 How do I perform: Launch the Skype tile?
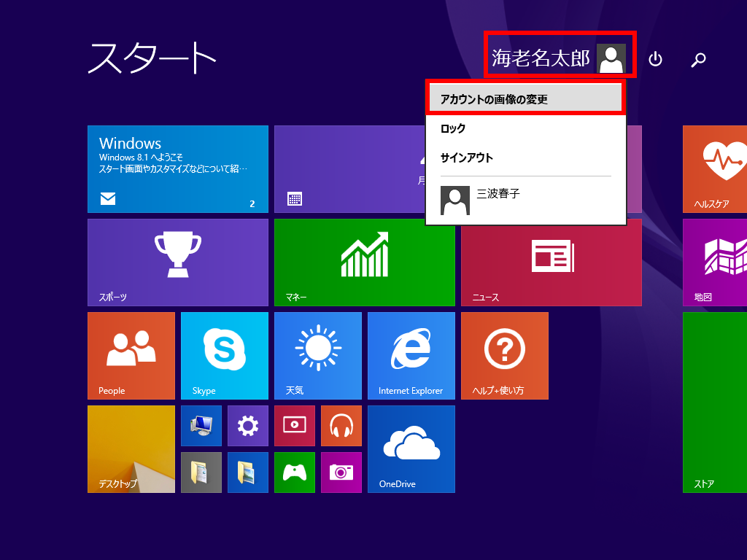coord(225,356)
